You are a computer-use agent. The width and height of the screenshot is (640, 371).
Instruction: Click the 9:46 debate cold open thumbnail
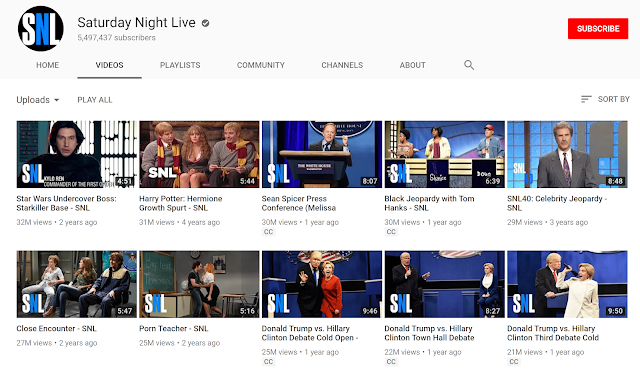(x=322, y=284)
